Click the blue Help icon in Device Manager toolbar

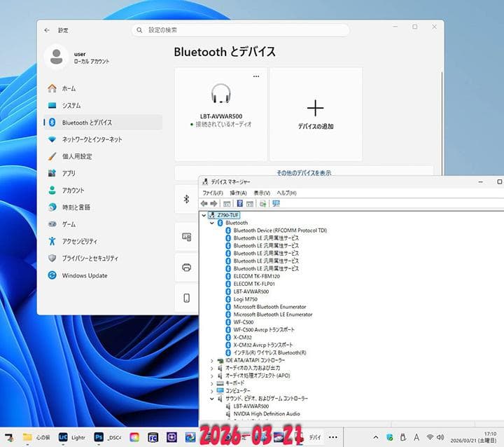(240, 203)
